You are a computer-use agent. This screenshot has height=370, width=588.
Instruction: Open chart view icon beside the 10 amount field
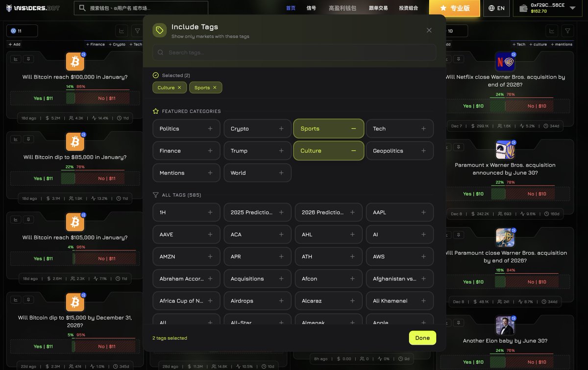click(x=552, y=31)
